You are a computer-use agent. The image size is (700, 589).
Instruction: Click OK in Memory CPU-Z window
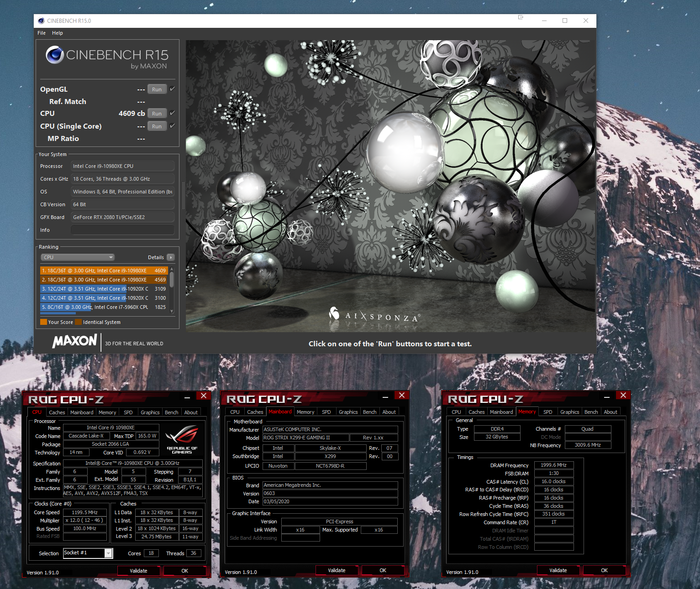pos(605,570)
